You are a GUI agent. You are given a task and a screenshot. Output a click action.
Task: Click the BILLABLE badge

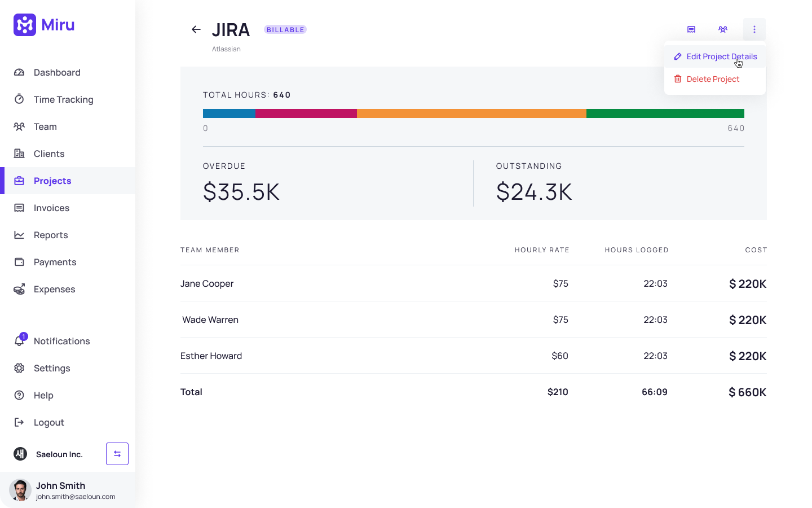285,29
